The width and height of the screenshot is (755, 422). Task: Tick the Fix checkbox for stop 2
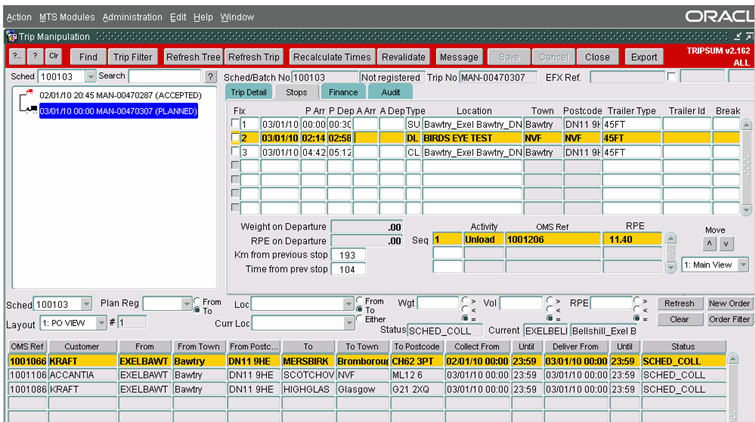tap(235, 138)
